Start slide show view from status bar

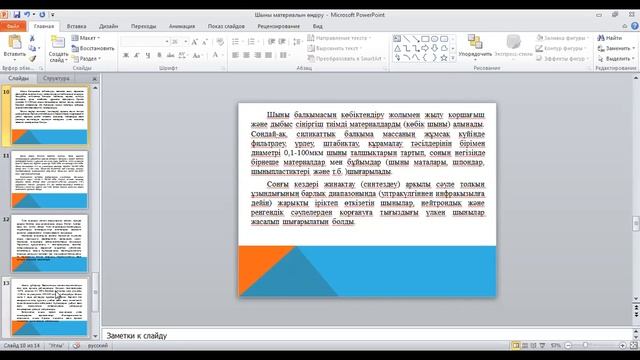542,346
